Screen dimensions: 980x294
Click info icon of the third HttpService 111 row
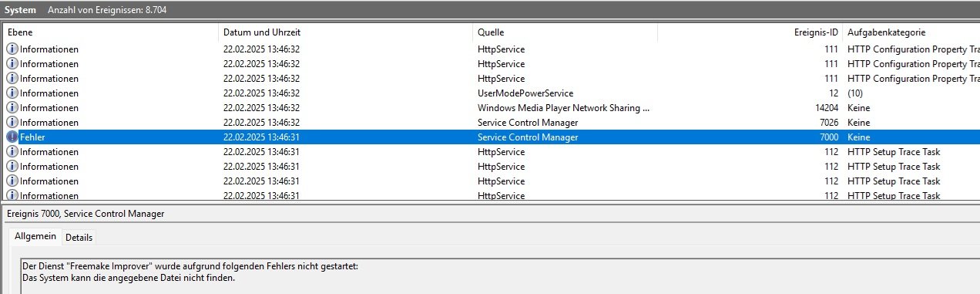tap(12, 79)
